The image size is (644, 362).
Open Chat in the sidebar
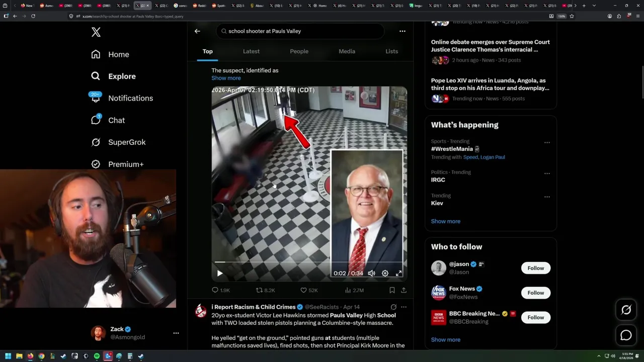[x=108, y=120]
